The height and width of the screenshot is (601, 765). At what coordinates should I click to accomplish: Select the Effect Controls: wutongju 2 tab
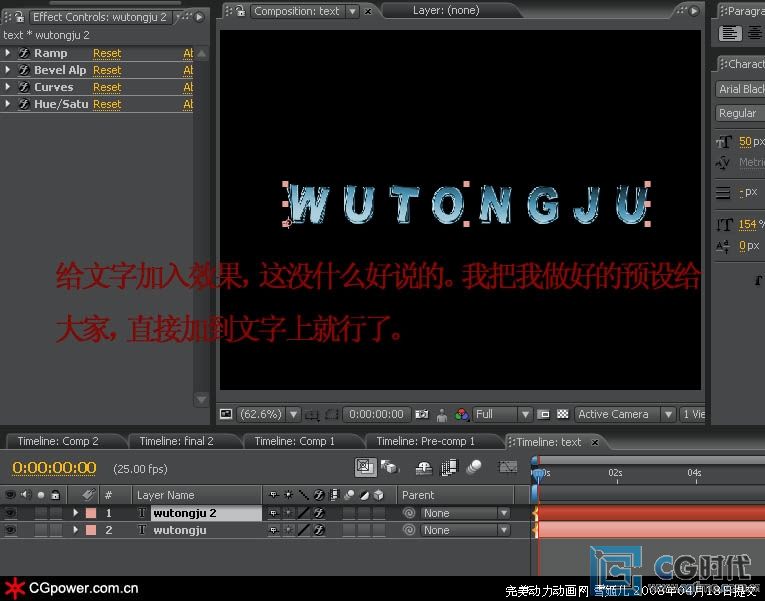point(100,17)
